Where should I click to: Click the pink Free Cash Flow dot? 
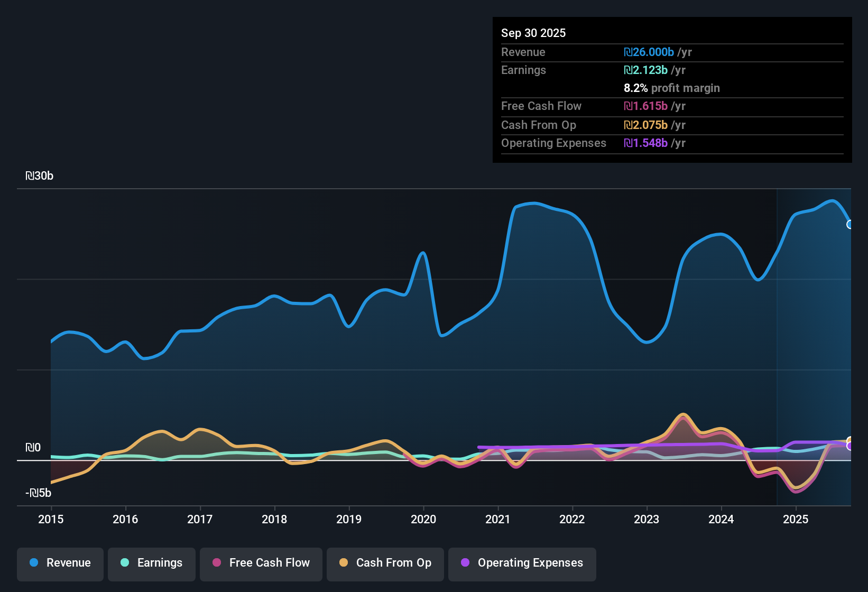click(217, 562)
